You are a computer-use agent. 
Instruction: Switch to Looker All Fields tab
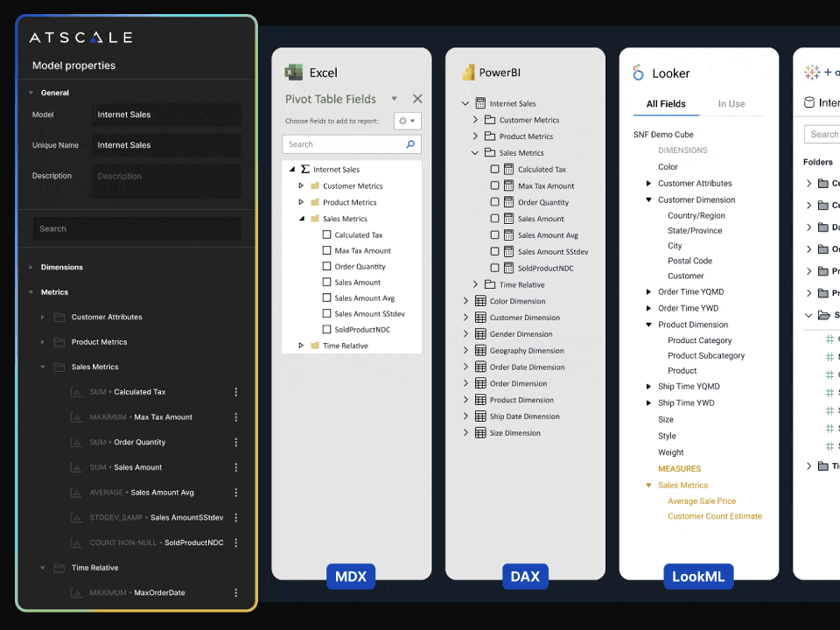coord(666,104)
